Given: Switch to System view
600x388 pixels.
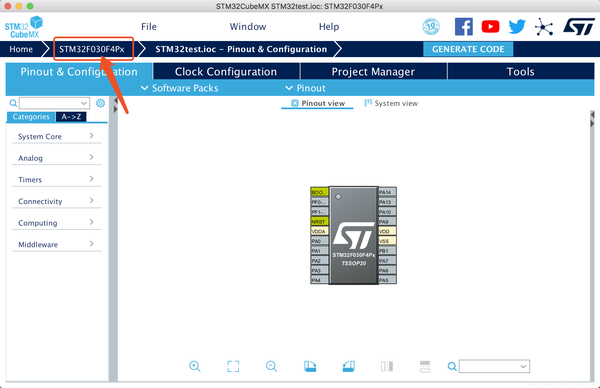Looking at the screenshot, I should (391, 103).
